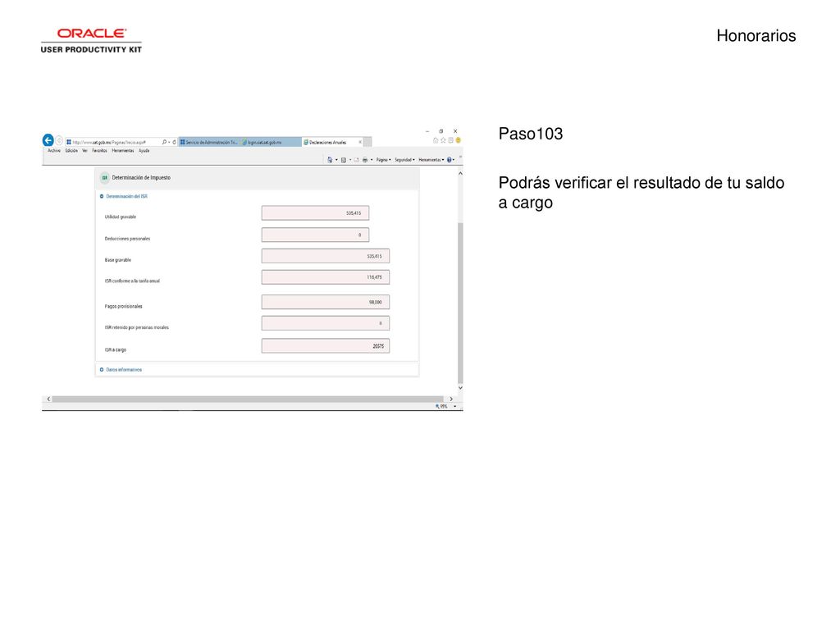The height and width of the screenshot is (630, 840).
Task: Click the ISR conforme a la tarifa anual field
Action: (x=325, y=277)
